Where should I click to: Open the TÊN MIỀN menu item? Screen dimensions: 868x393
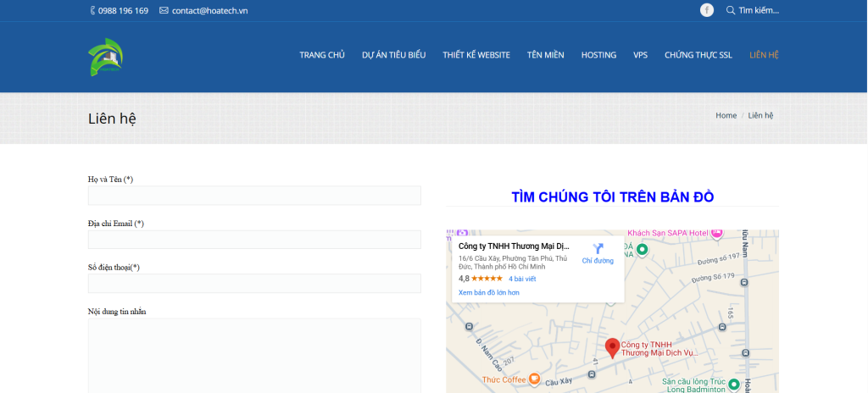(545, 55)
